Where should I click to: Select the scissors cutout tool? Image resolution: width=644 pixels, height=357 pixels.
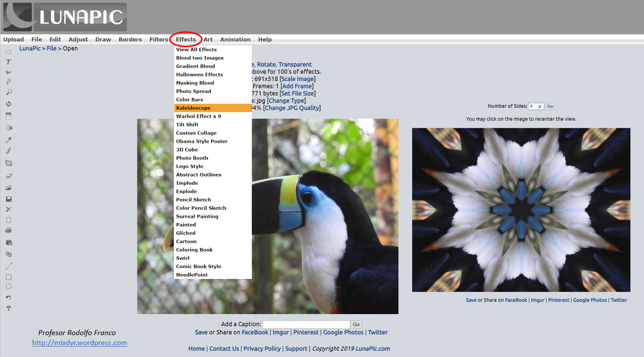(8, 72)
